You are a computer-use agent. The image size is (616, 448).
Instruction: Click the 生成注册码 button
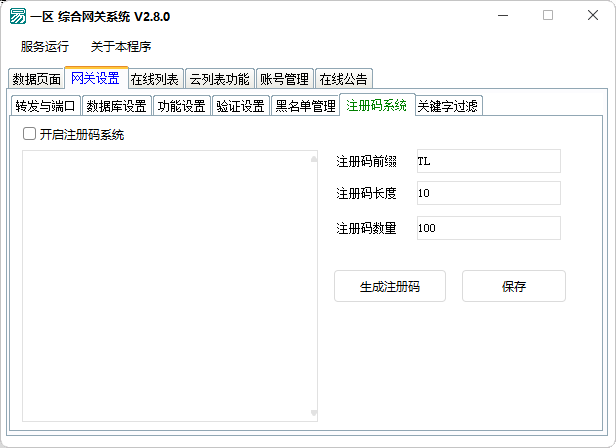pos(389,286)
